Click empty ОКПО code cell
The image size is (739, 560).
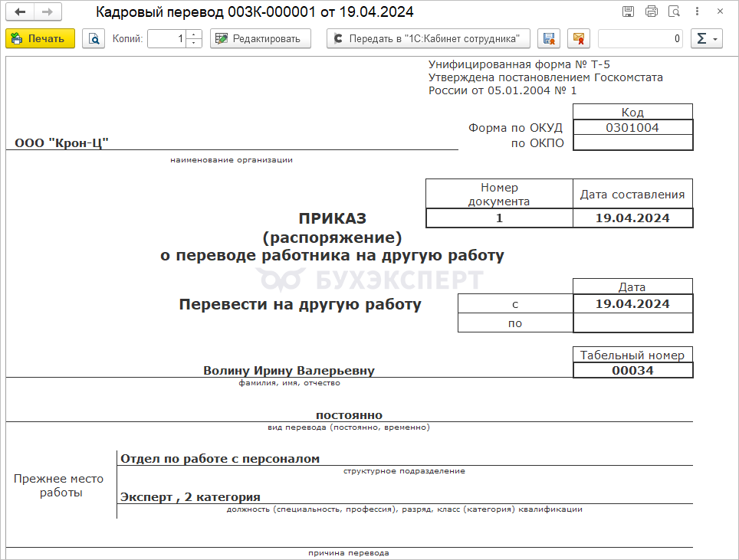click(x=632, y=142)
